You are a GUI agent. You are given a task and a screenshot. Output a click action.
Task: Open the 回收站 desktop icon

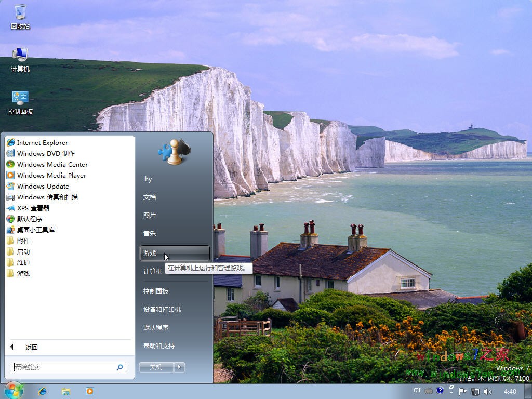pos(20,15)
